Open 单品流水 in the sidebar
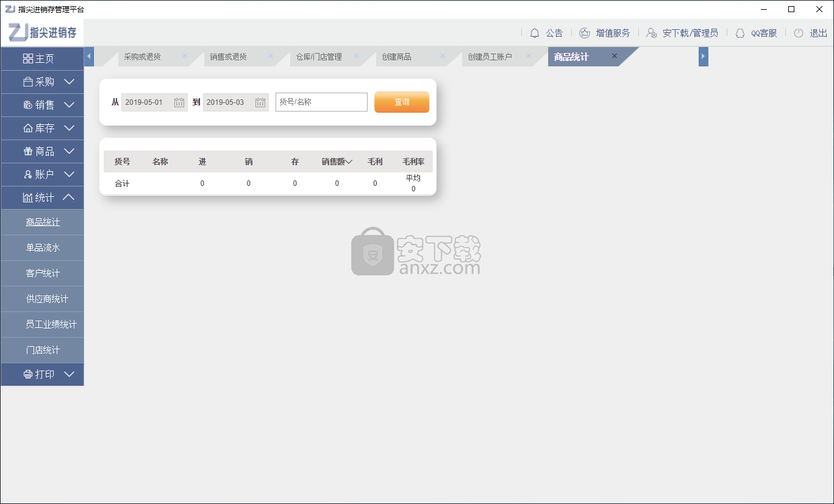834x504 pixels. pos(42,248)
